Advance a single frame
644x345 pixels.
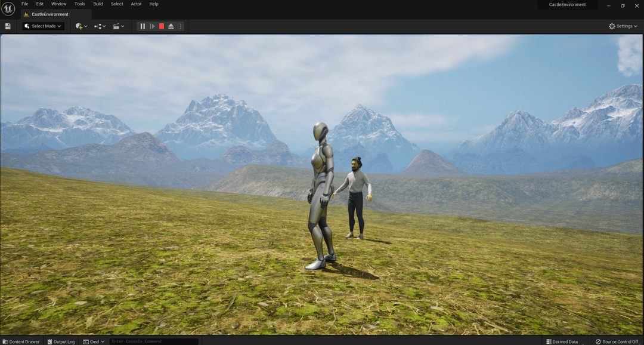click(152, 26)
